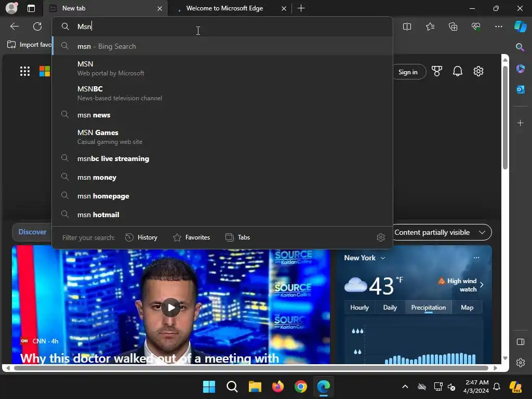Open High wind watch alert arrow
Screen dimensions: 532x399
(x=482, y=285)
